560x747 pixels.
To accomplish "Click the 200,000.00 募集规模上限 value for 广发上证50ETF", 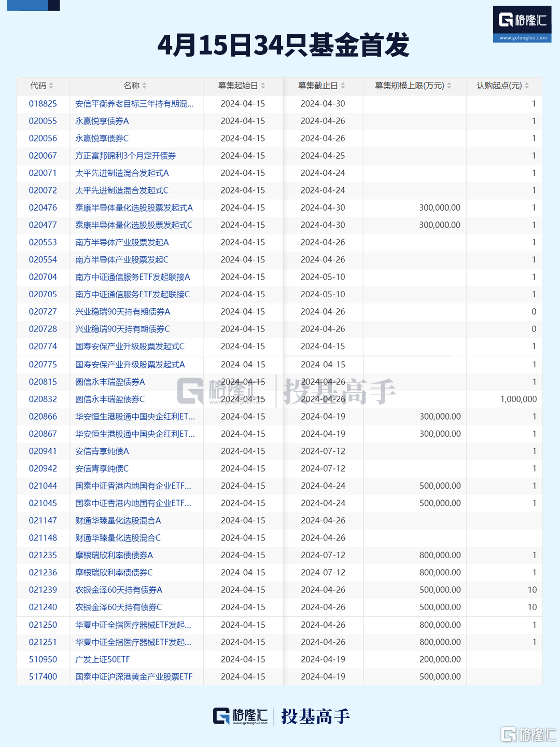I will 440,659.
